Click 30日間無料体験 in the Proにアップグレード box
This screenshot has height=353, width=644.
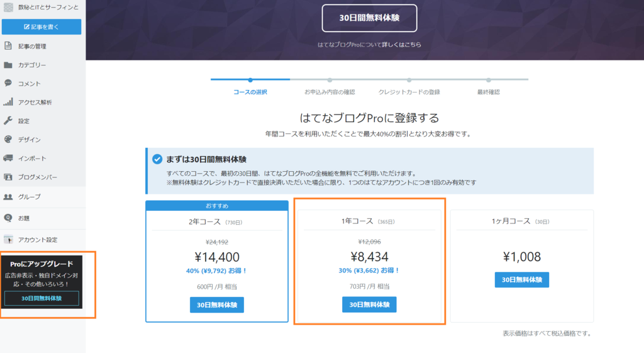coord(42,298)
